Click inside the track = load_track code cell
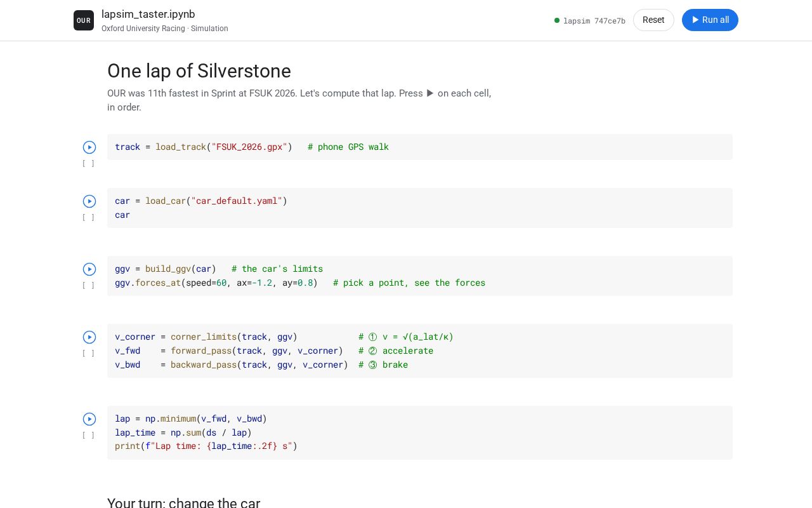The width and height of the screenshot is (812, 508). (420, 147)
